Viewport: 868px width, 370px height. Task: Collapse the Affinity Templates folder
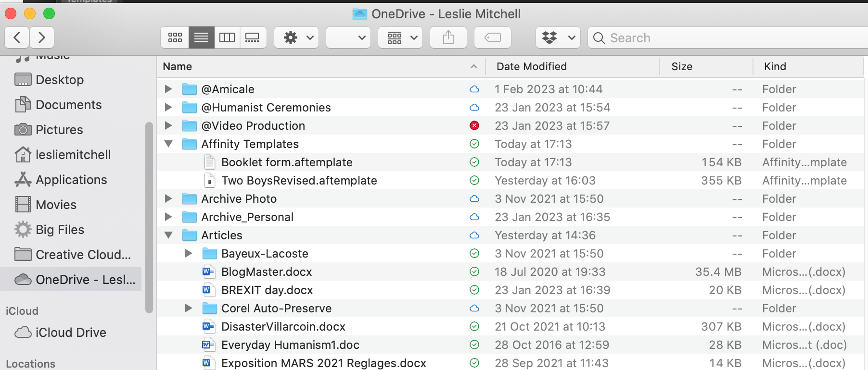pyautogui.click(x=168, y=144)
